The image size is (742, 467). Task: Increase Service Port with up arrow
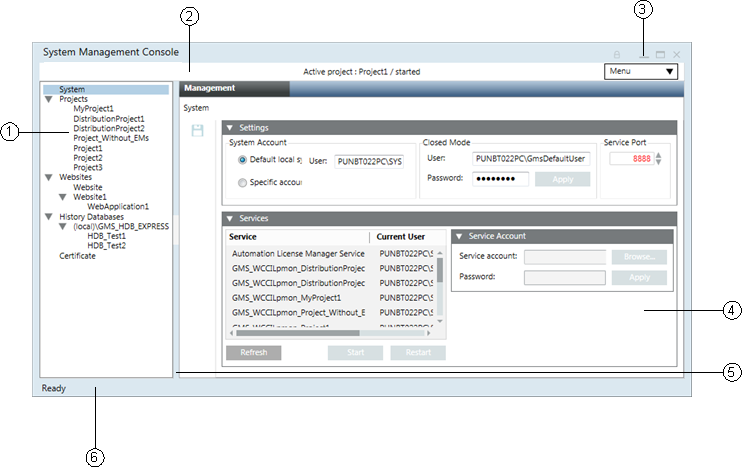coord(659,154)
